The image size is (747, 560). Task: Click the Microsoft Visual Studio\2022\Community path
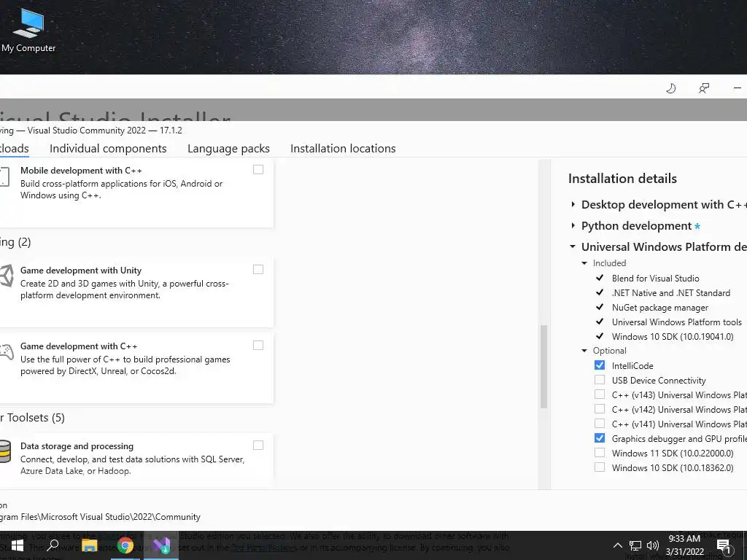(x=100, y=517)
